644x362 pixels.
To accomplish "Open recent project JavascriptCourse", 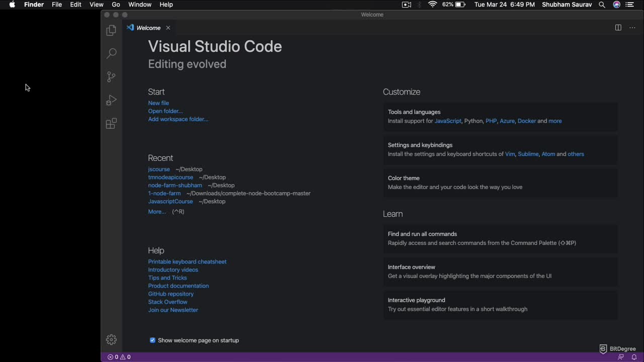I will [171, 202].
